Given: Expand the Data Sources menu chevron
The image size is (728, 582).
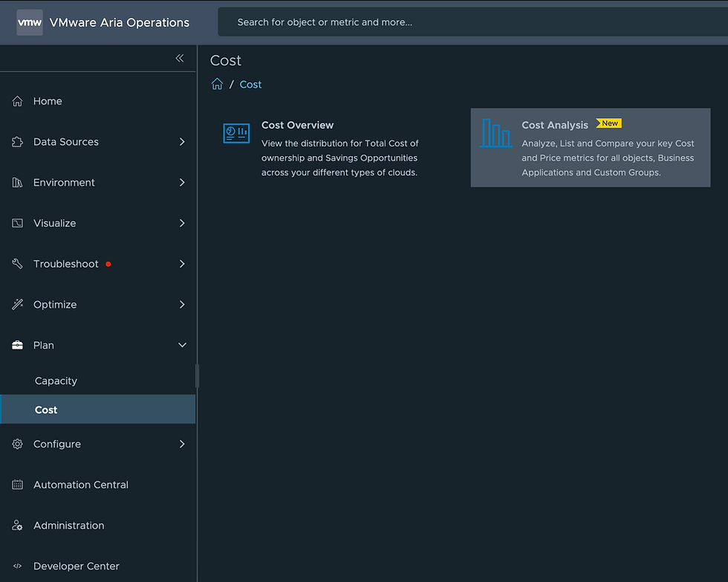Looking at the screenshot, I should pos(182,142).
